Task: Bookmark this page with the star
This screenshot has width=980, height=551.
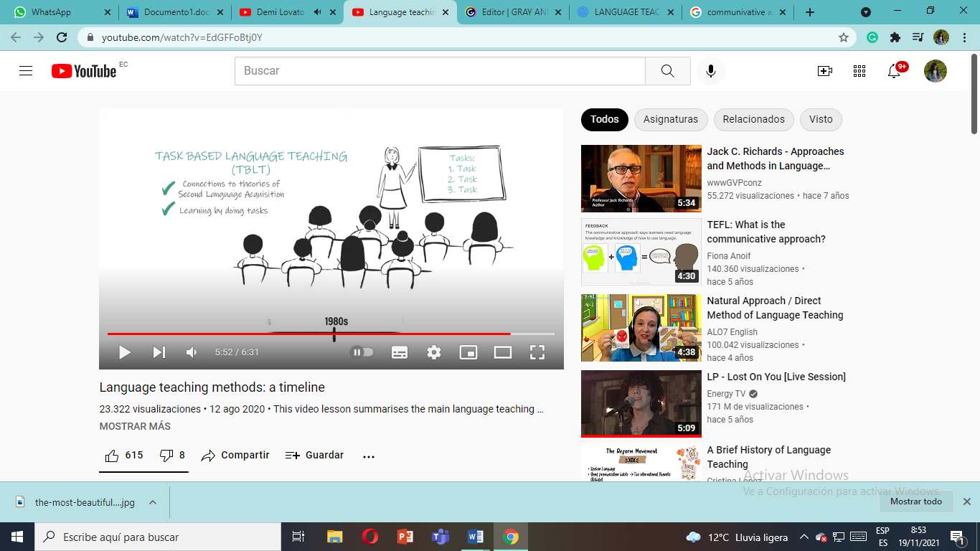Action: pos(844,37)
